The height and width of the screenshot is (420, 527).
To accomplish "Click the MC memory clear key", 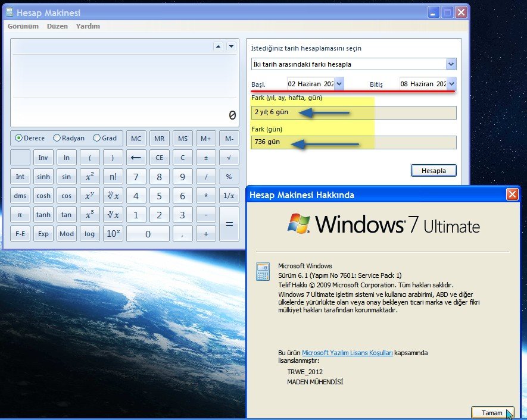I will (x=136, y=139).
